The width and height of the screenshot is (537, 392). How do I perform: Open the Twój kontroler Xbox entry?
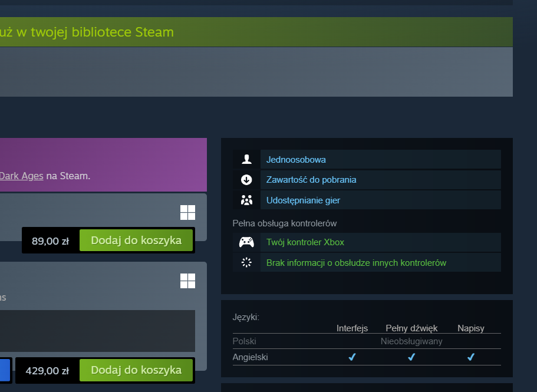305,242
